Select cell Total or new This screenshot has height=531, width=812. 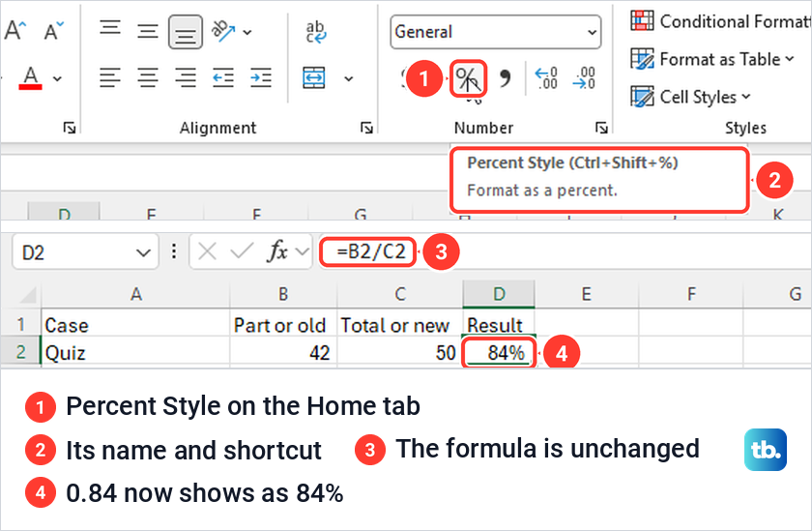click(400, 325)
